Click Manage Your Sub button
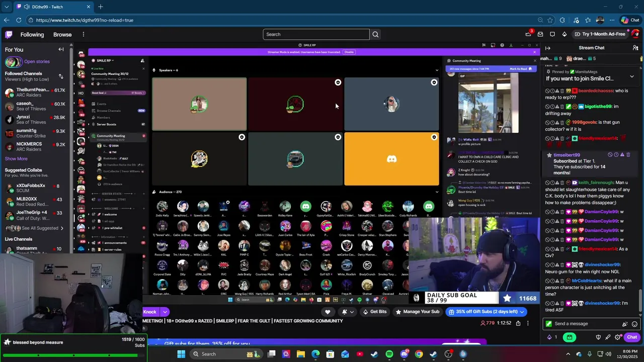The image size is (644, 362). pos(417,312)
